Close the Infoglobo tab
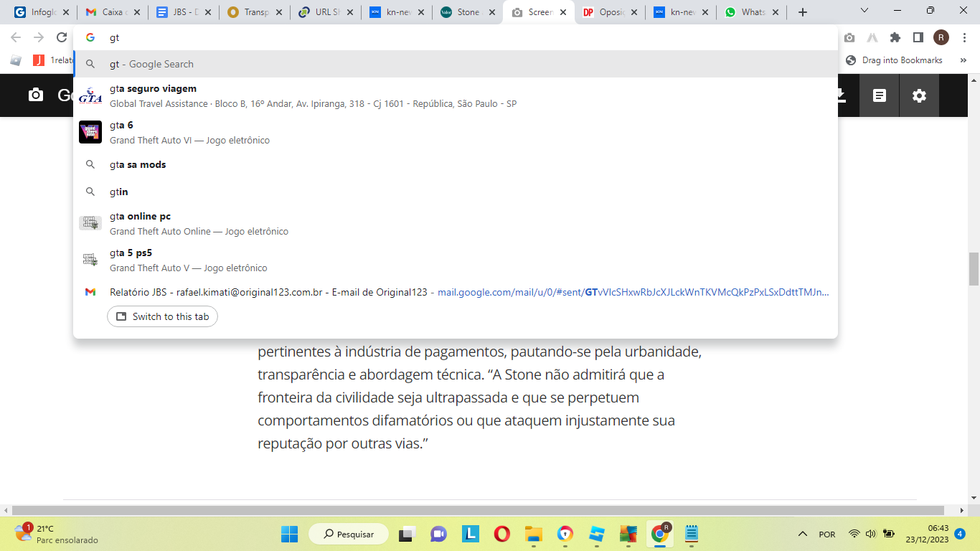 (x=66, y=12)
